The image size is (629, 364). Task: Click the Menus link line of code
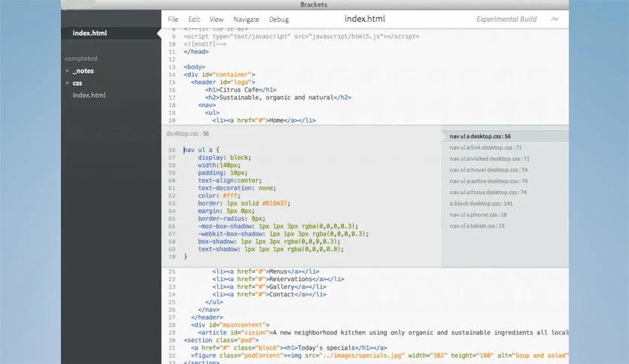[x=266, y=271]
